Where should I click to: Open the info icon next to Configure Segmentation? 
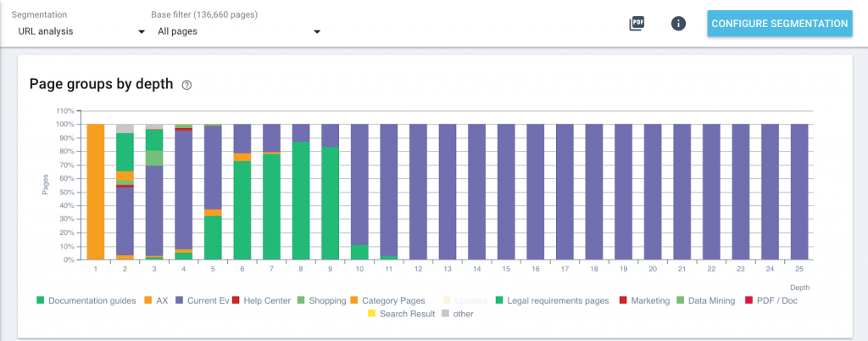678,23
